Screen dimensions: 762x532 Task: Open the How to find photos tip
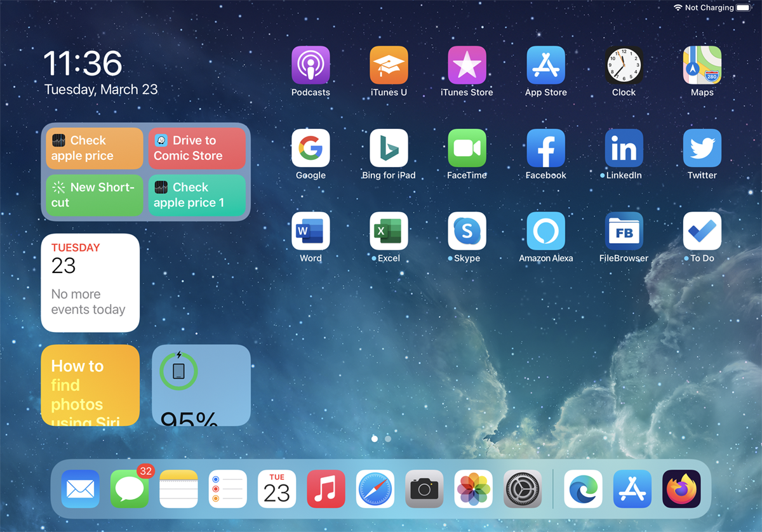pos(90,385)
